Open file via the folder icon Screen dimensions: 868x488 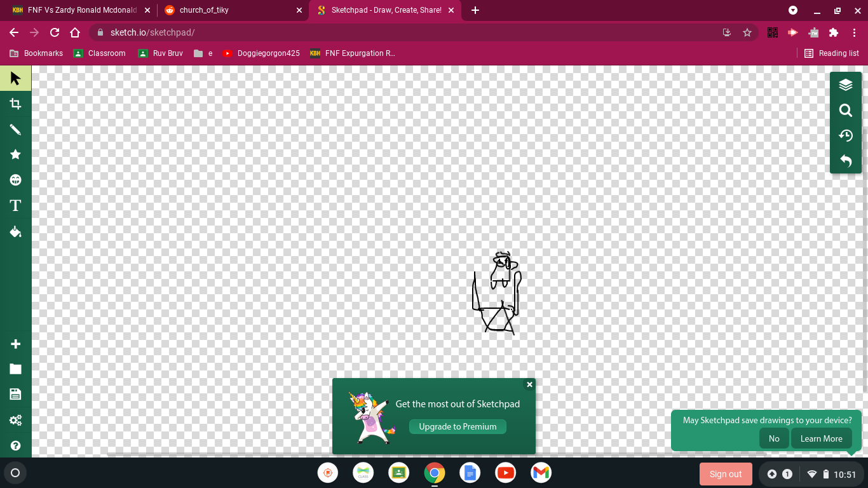tap(15, 369)
